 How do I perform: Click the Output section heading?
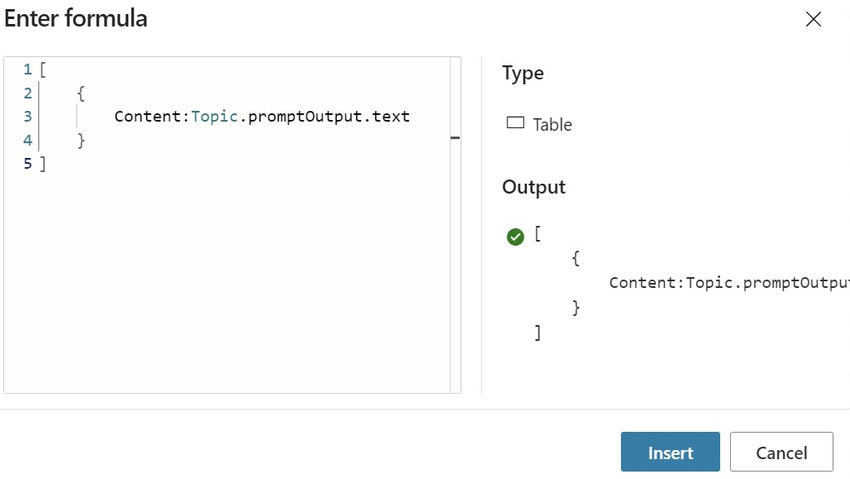[x=533, y=187]
